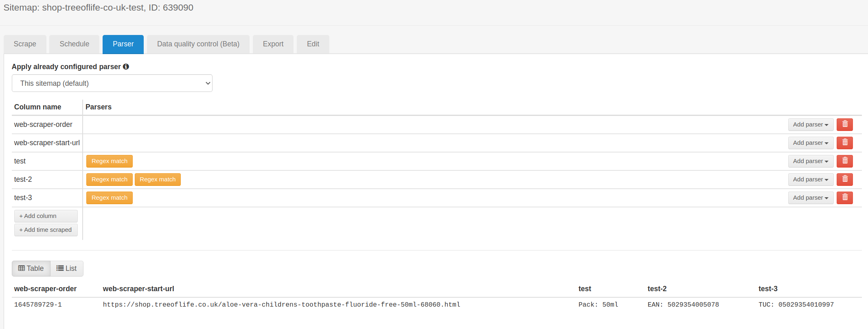The width and height of the screenshot is (868, 329).
Task: Switch to Table view
Action: point(31,268)
